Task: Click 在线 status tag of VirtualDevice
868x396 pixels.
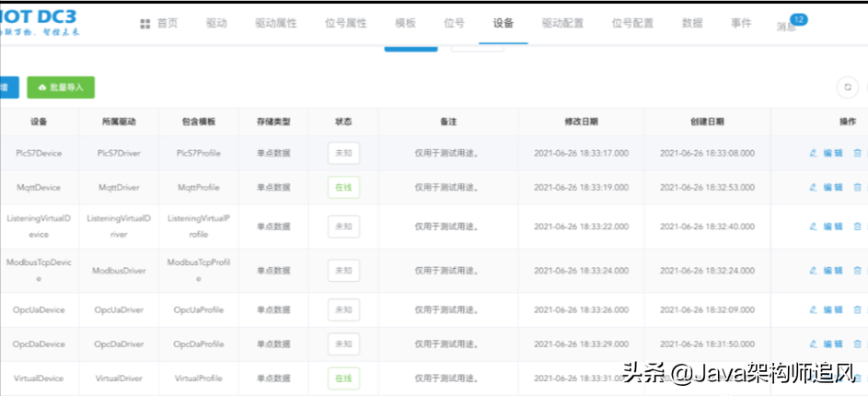Action: click(343, 379)
